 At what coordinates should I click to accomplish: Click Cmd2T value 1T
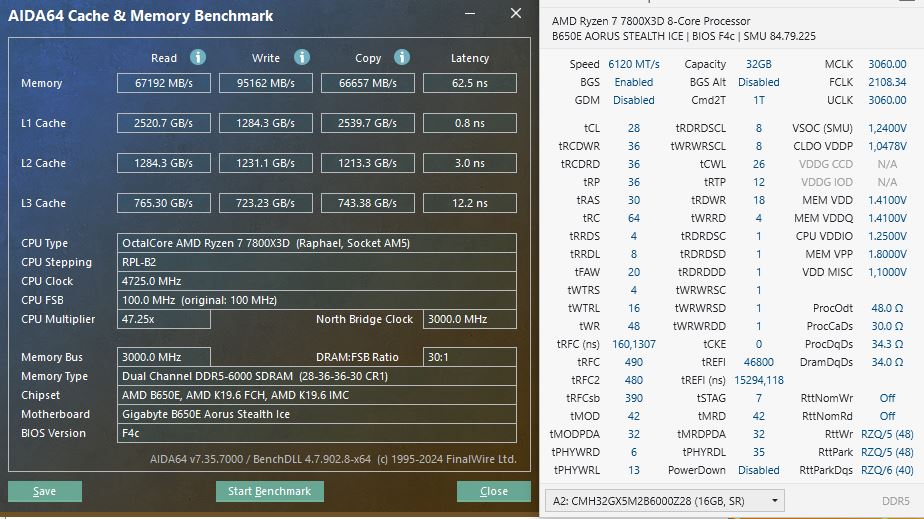click(758, 100)
